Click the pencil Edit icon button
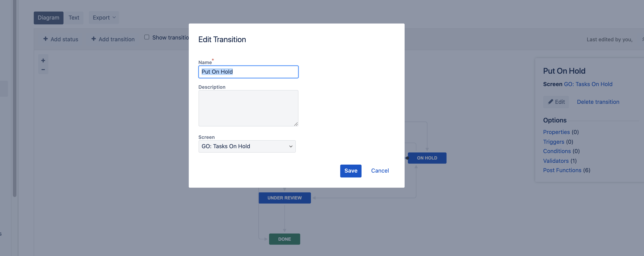This screenshot has width=644, height=256. tap(556, 102)
